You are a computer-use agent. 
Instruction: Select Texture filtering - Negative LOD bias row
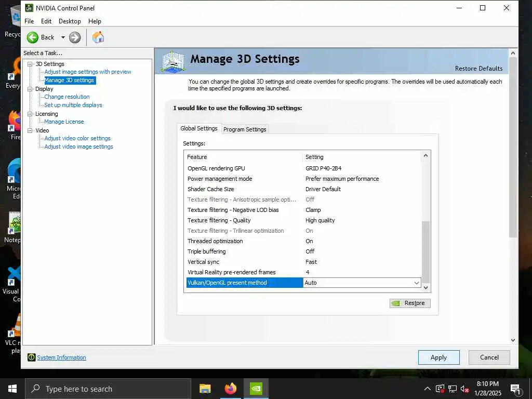(x=303, y=210)
